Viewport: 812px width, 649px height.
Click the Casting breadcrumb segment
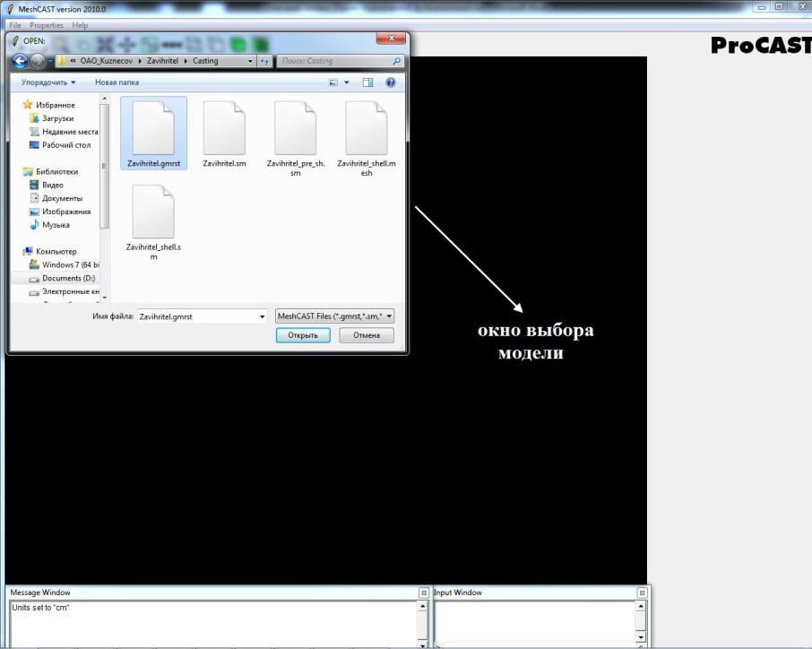click(x=205, y=61)
